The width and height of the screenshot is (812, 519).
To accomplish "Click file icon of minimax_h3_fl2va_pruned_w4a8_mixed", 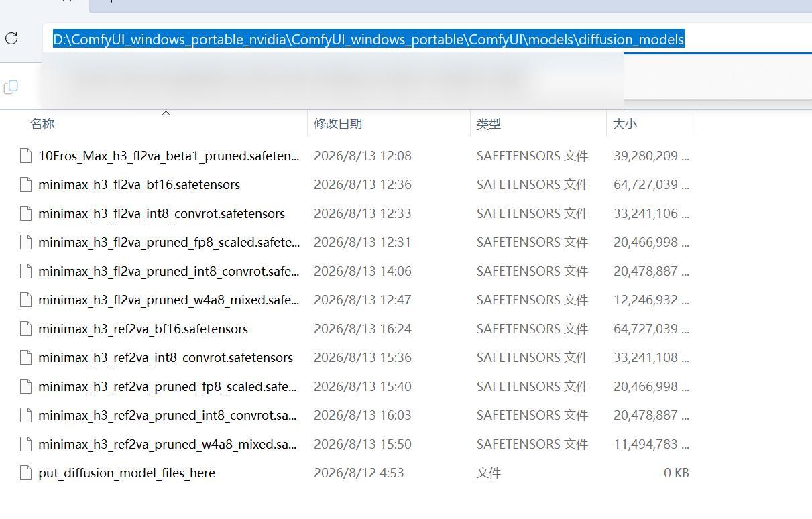I will [x=26, y=300].
